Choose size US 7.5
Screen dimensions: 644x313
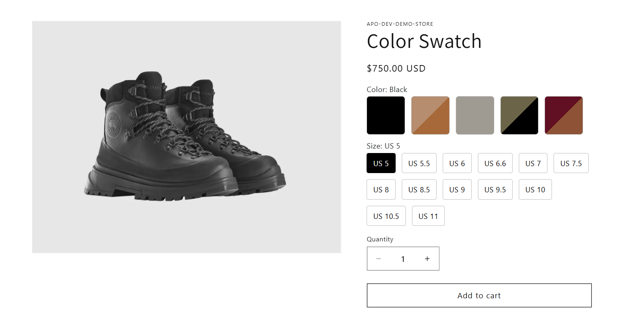571,163
